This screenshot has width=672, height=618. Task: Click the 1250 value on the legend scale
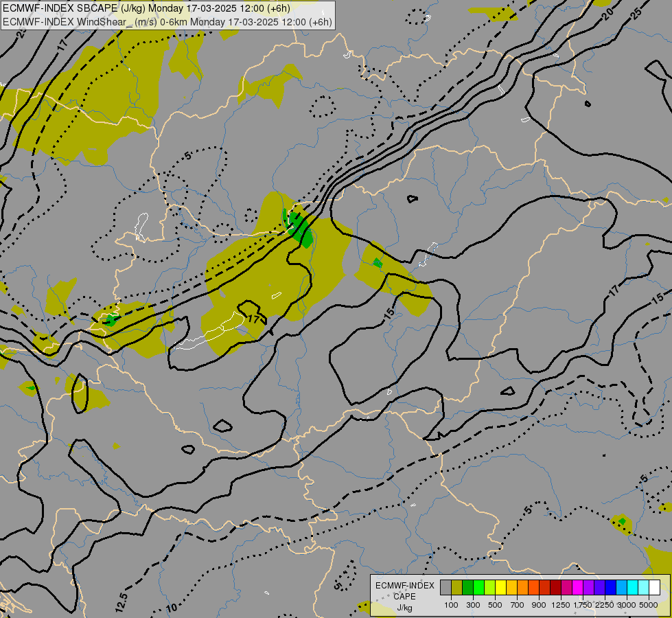pyautogui.click(x=561, y=605)
